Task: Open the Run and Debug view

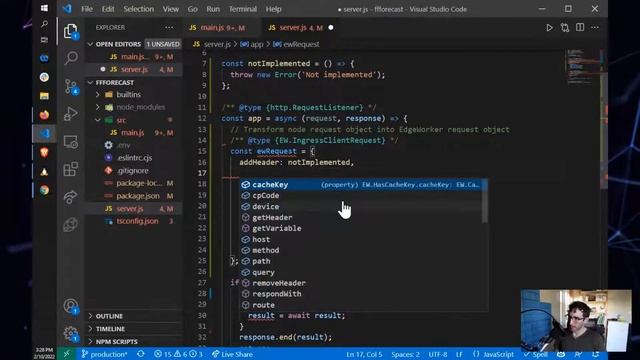Action: click(71, 114)
